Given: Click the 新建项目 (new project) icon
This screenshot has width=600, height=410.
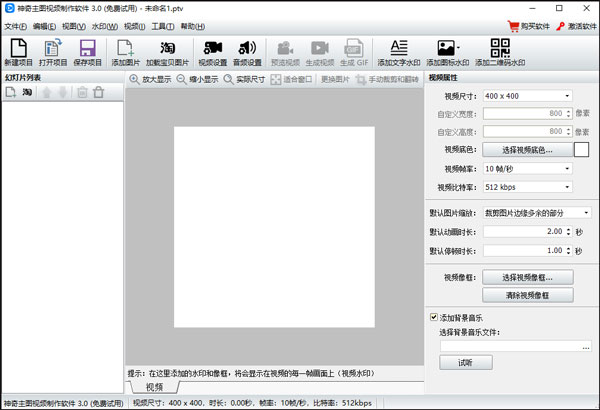Looking at the screenshot, I should coord(18,52).
